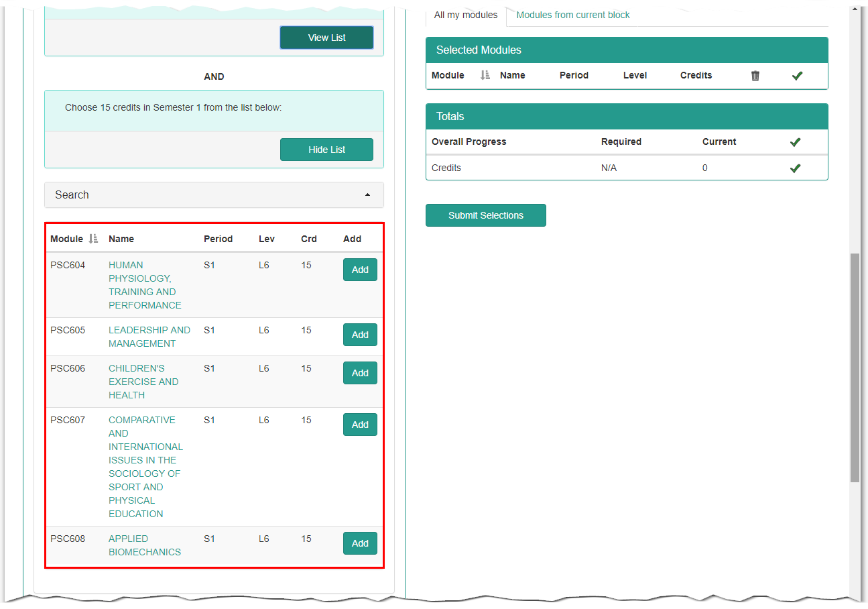
Task: Click Submit Selections
Action: click(485, 215)
